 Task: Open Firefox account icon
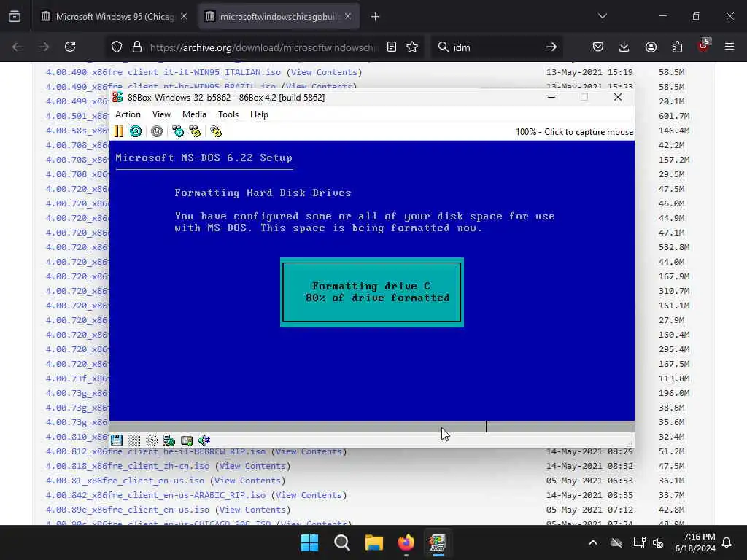pyautogui.click(x=651, y=47)
